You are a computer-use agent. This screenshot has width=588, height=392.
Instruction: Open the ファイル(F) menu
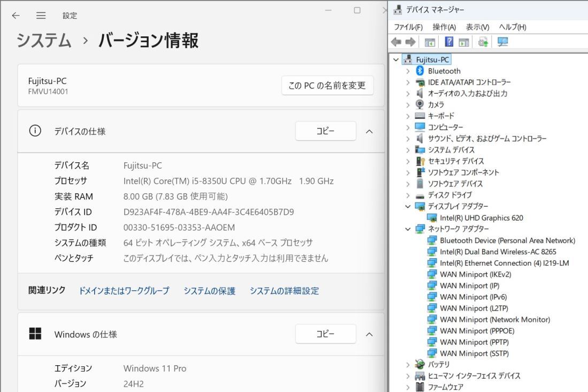tap(408, 27)
